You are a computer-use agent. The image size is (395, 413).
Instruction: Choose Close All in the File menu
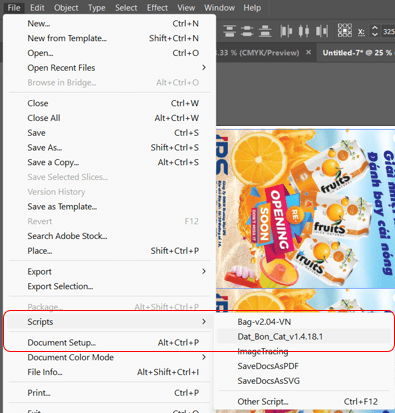110,118
